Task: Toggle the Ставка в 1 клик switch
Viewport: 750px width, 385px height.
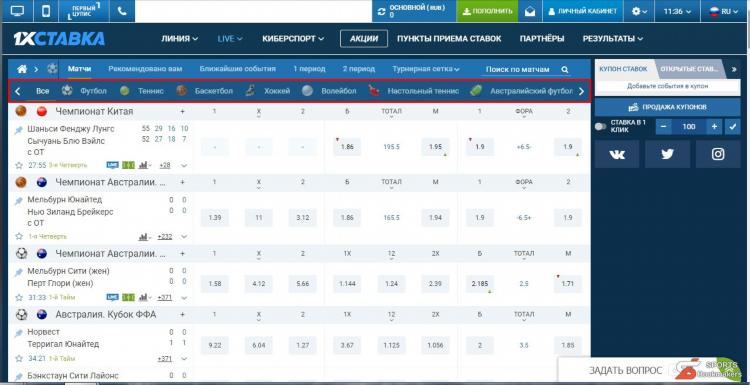Action: pyautogui.click(x=601, y=127)
